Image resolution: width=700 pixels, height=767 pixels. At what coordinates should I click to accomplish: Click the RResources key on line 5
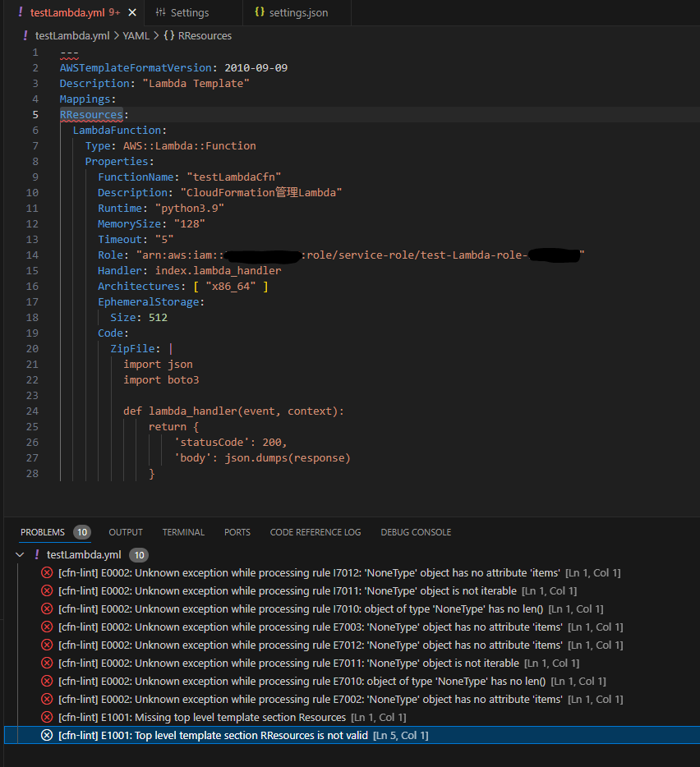tap(91, 114)
